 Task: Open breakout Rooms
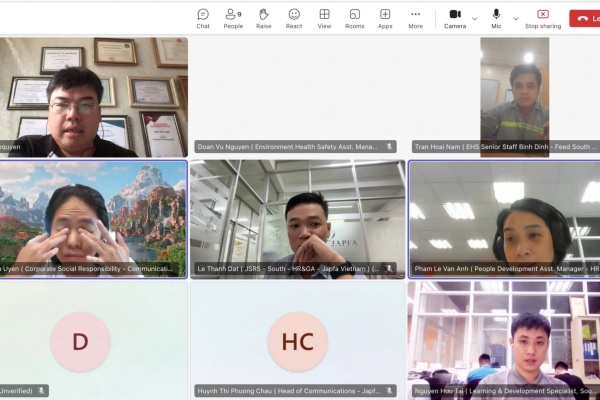[355, 18]
